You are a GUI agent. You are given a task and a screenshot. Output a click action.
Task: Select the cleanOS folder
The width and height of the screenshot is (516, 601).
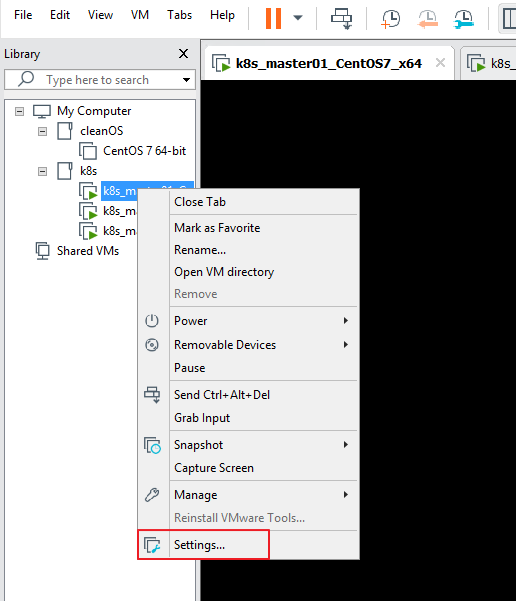[x=102, y=131]
